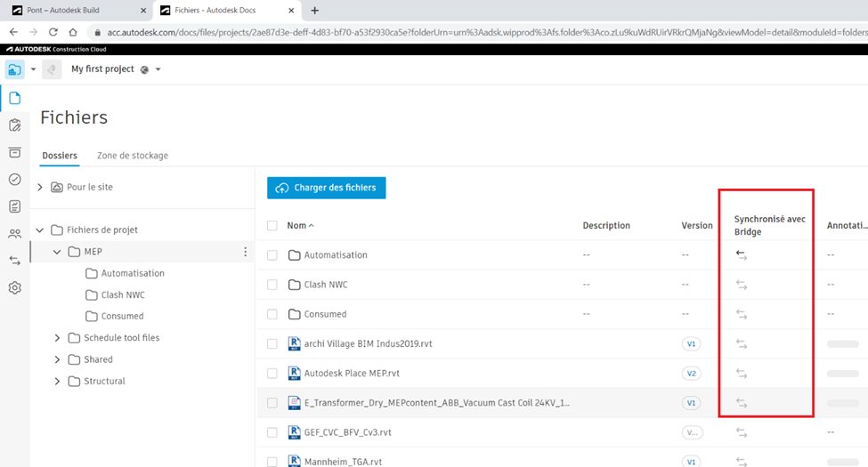
Task: Select Clash NWC subfolder in the tree
Action: coord(123,295)
